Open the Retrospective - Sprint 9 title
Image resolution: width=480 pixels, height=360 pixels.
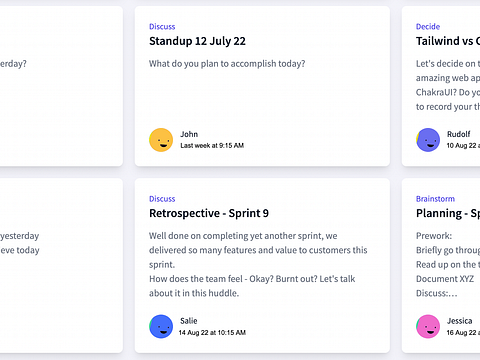tap(209, 213)
